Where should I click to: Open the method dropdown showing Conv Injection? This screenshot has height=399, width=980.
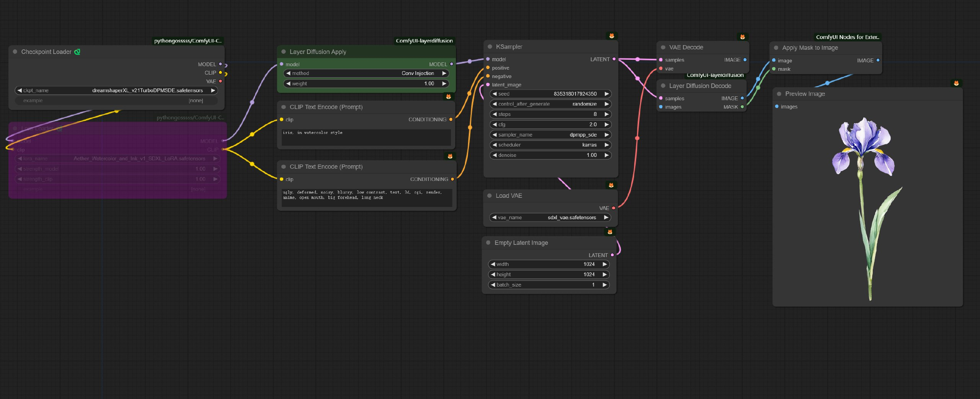click(x=366, y=73)
